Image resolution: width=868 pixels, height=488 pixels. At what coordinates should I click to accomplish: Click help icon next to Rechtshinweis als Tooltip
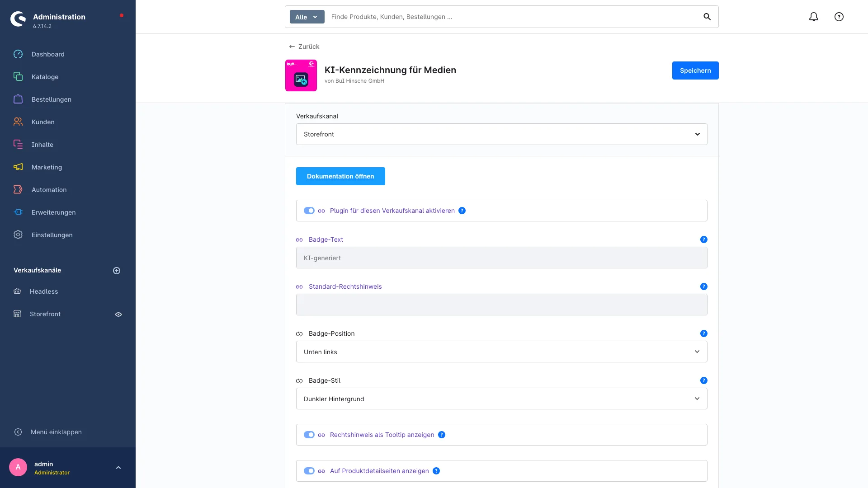click(x=442, y=435)
